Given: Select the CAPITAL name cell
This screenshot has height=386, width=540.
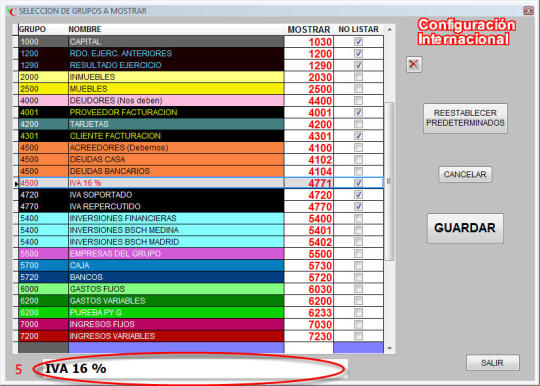Looking at the screenshot, I should click(x=176, y=42).
